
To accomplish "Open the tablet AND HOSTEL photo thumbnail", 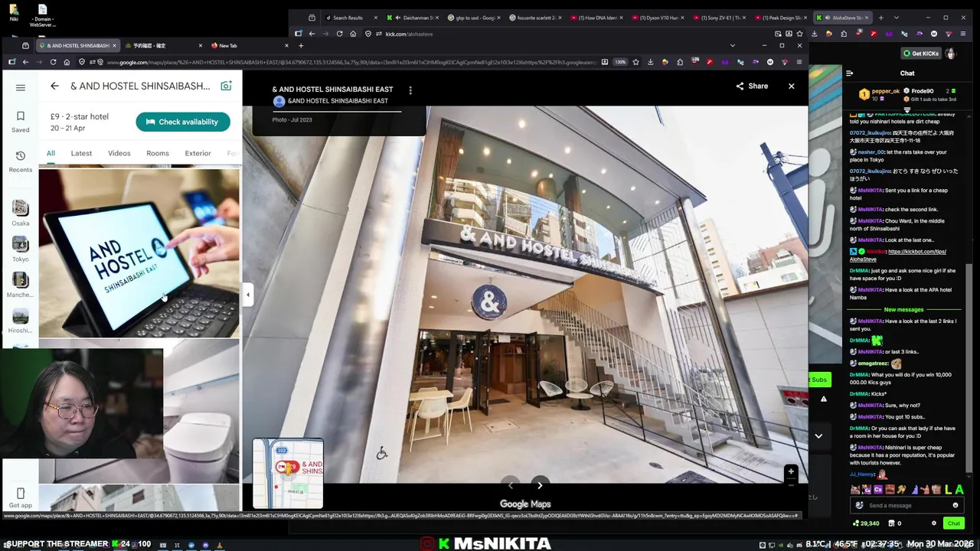I will point(139,253).
